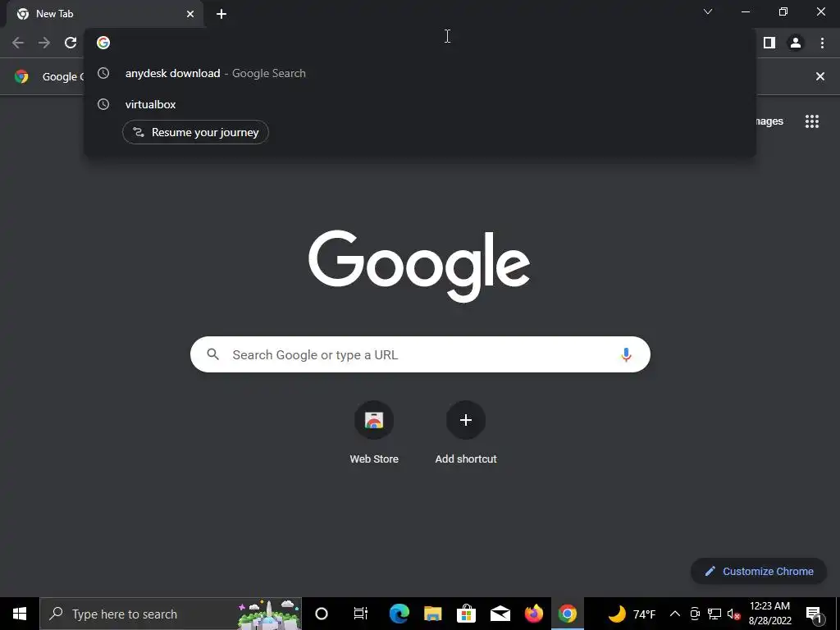The height and width of the screenshot is (630, 840).
Task: Go back with the back arrow
Action: tap(18, 43)
